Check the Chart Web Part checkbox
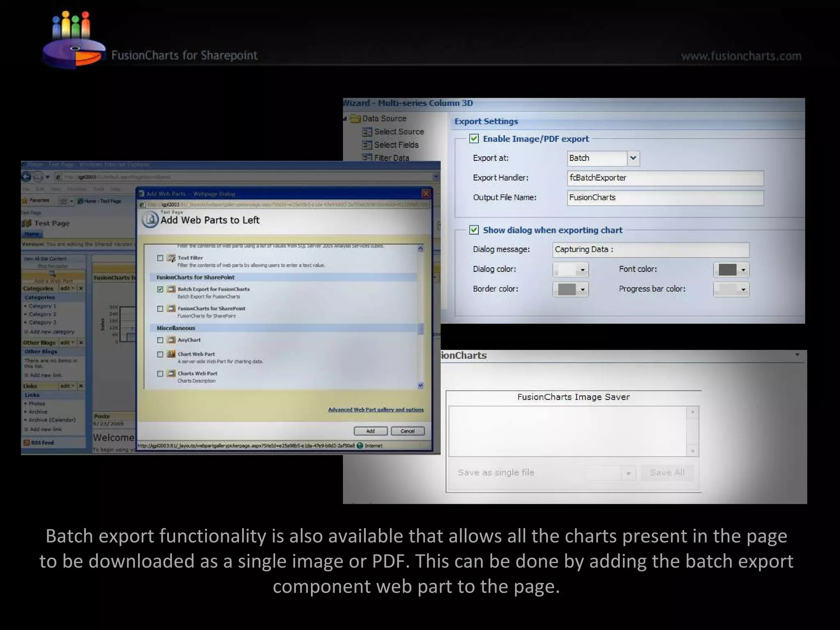The image size is (840, 630). point(160,354)
